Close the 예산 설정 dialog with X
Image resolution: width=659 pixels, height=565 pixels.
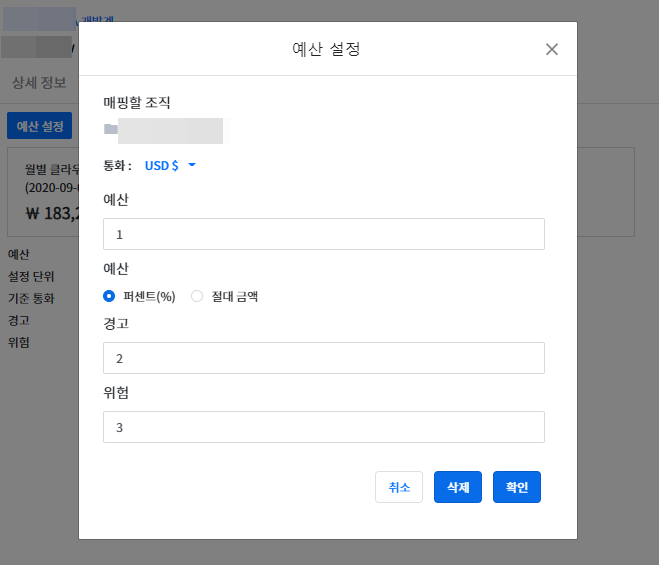551,49
